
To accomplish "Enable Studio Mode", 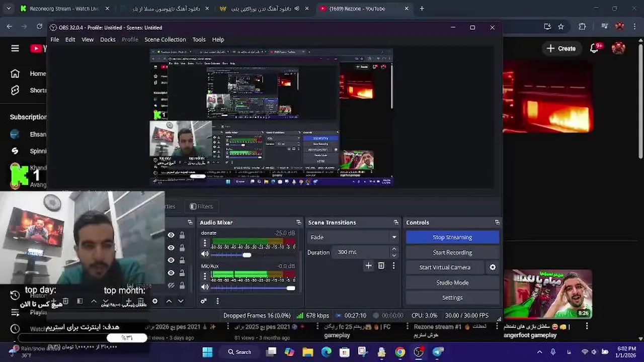I will pos(452,283).
